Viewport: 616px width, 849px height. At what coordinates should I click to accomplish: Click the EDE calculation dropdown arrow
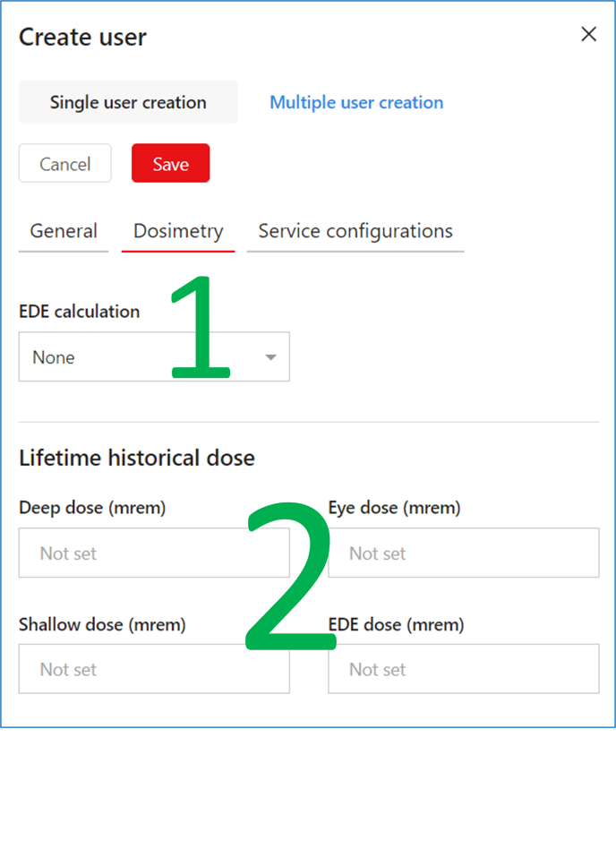tap(270, 357)
